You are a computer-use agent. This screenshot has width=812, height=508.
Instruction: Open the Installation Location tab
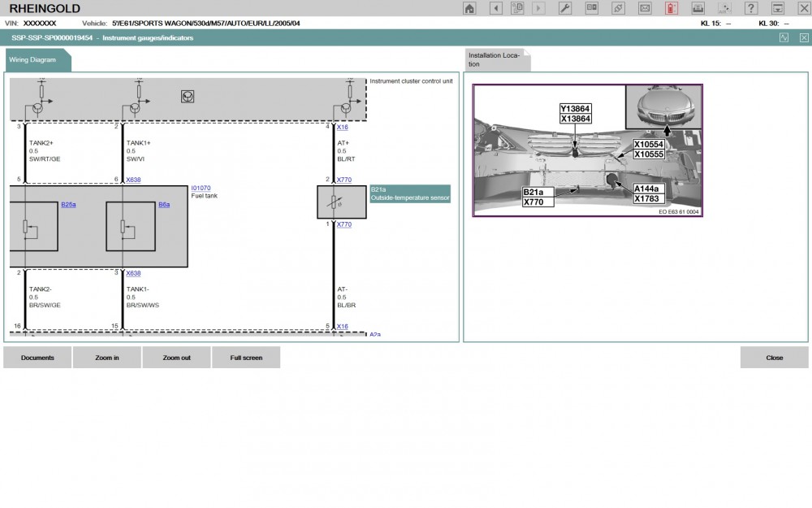click(496, 59)
